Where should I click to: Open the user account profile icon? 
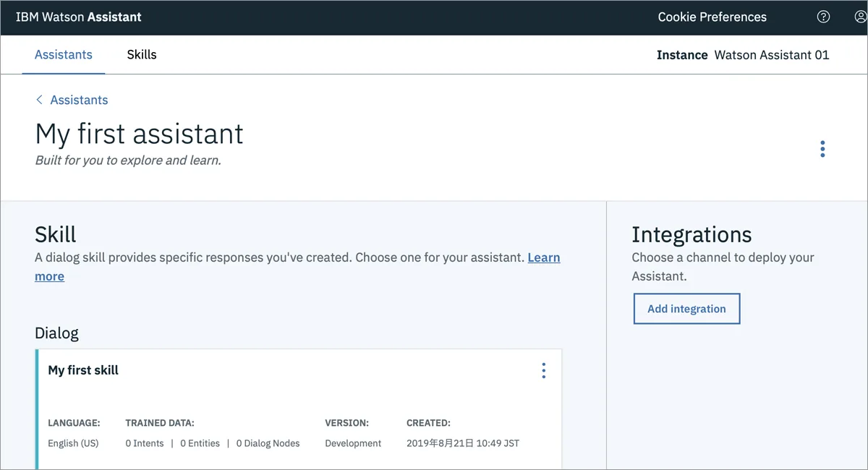click(861, 17)
